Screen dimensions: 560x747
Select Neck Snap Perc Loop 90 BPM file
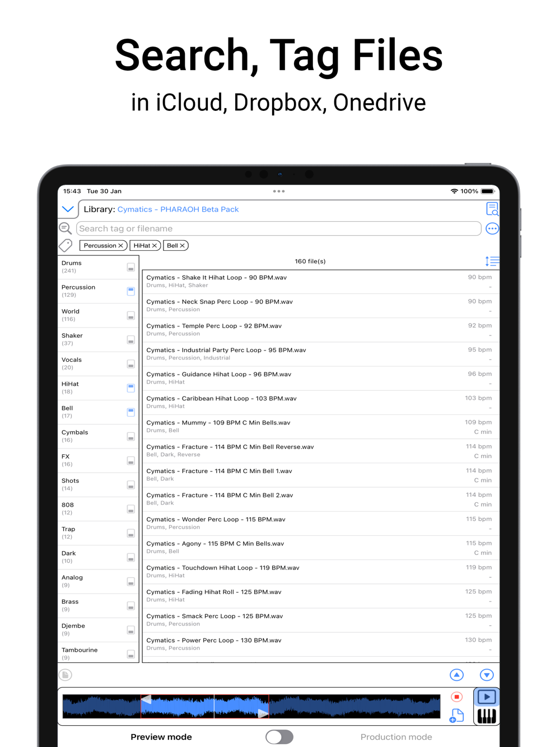point(321,306)
